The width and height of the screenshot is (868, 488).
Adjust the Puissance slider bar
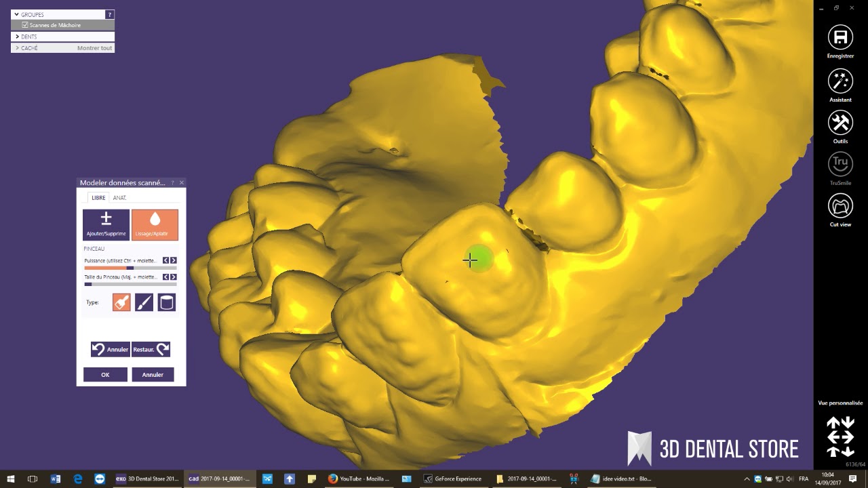click(130, 268)
